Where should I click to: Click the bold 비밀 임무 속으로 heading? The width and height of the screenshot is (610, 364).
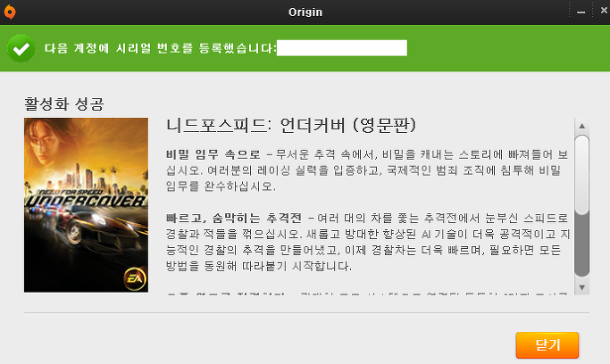213,154
